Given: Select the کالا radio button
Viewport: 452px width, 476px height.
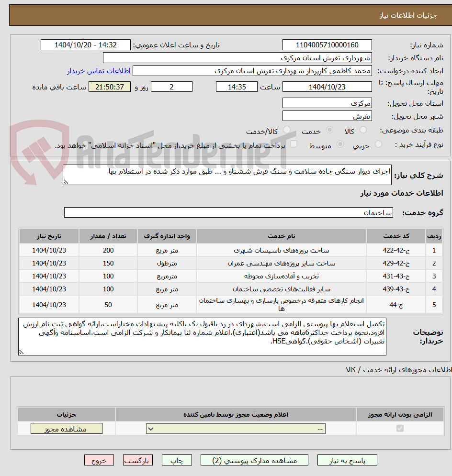Looking at the screenshot, I should click(x=363, y=130).
